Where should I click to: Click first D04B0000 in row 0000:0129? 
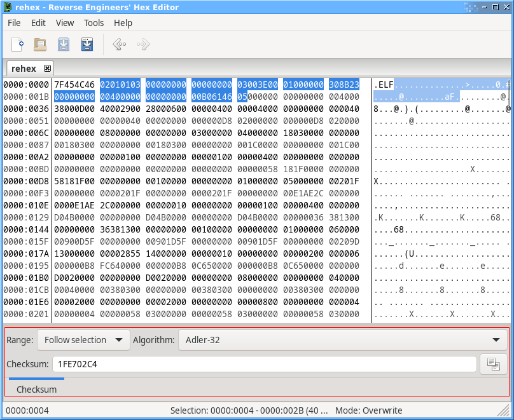pyautogui.click(x=74, y=217)
